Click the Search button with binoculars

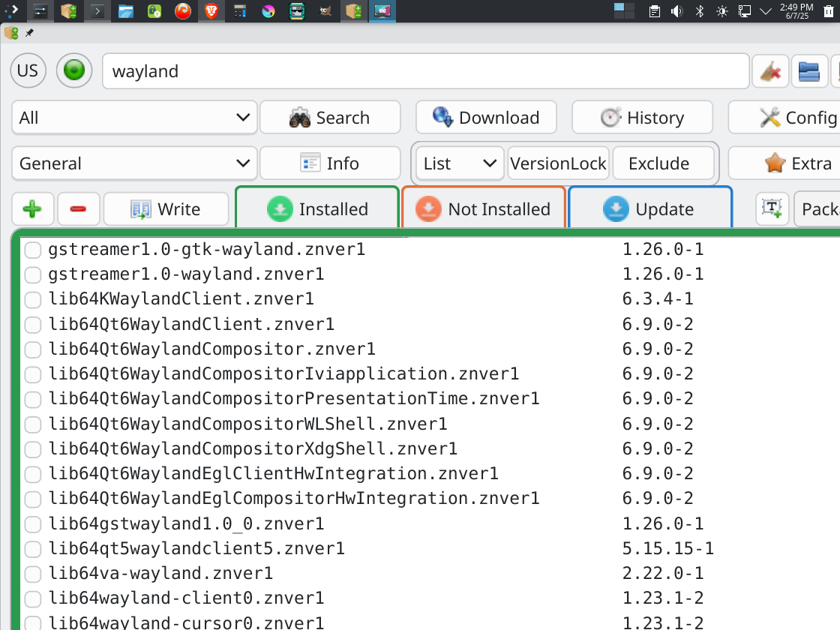330,117
